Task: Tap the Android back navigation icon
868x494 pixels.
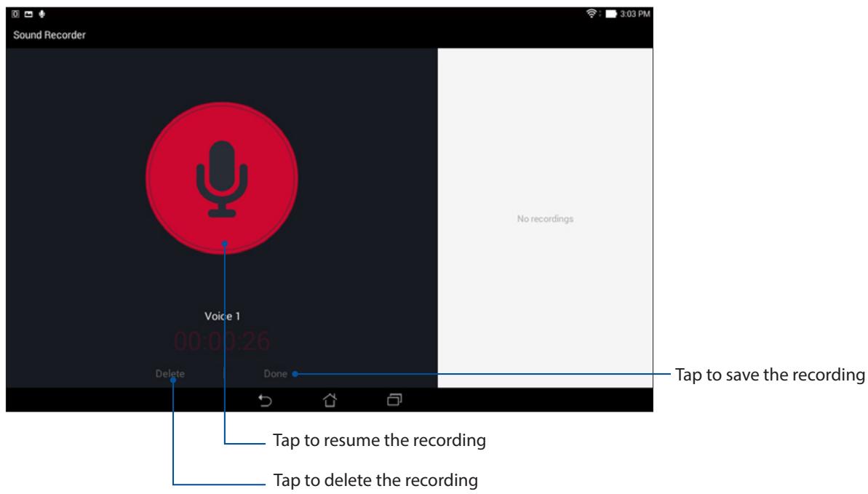Action: [265, 400]
